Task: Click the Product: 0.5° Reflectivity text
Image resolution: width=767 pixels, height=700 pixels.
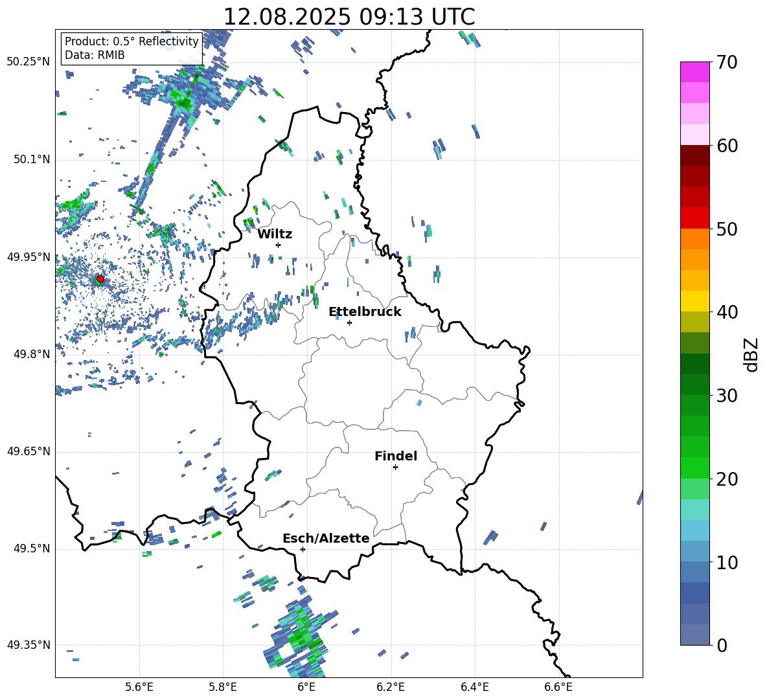Action: click(132, 41)
